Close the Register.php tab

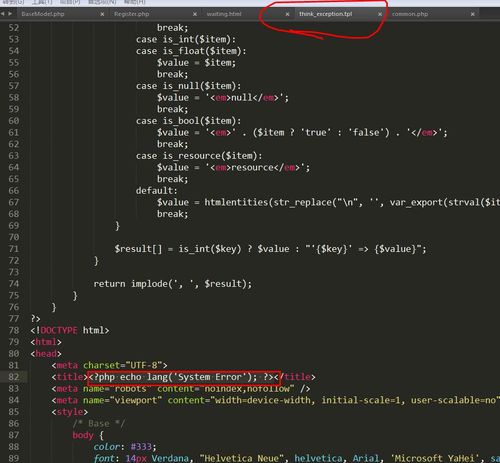click(x=195, y=14)
